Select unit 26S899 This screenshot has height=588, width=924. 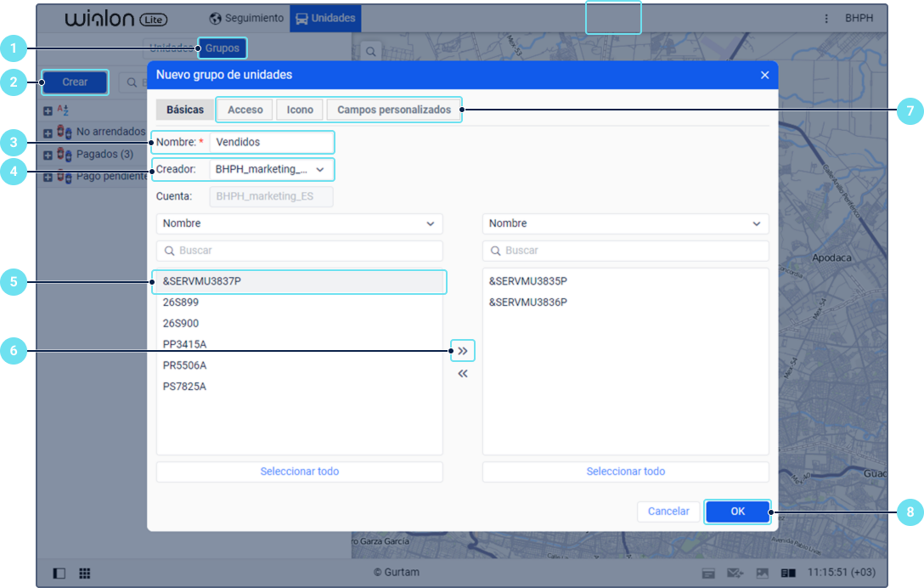tap(299, 302)
